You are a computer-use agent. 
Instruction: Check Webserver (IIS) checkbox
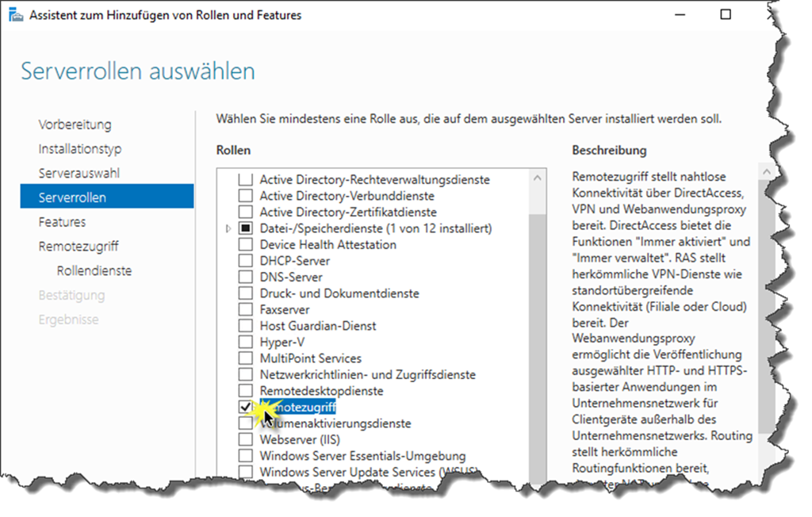(246, 439)
